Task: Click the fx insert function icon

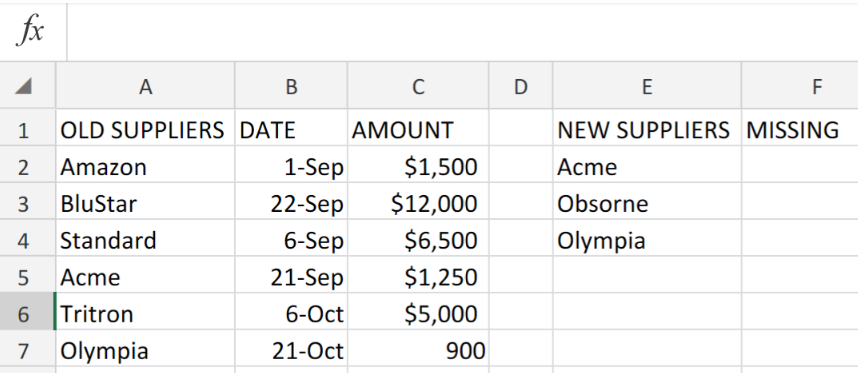Action: pos(30,31)
